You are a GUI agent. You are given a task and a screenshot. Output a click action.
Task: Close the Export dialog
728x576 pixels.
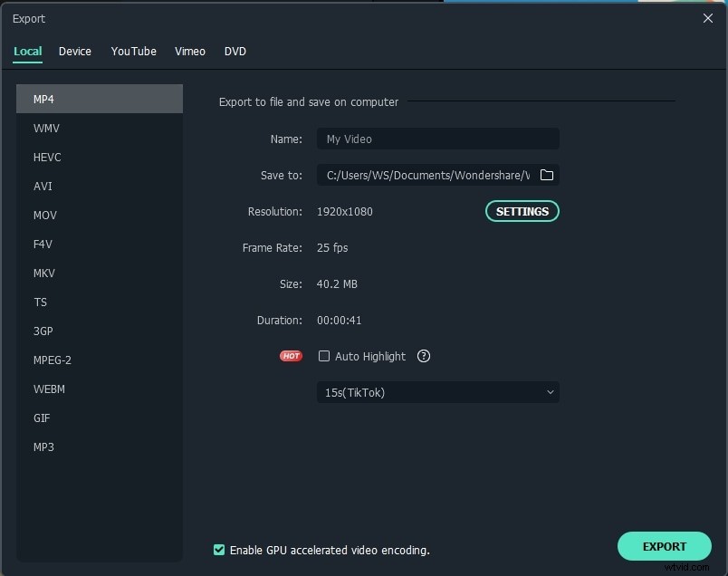coord(709,18)
